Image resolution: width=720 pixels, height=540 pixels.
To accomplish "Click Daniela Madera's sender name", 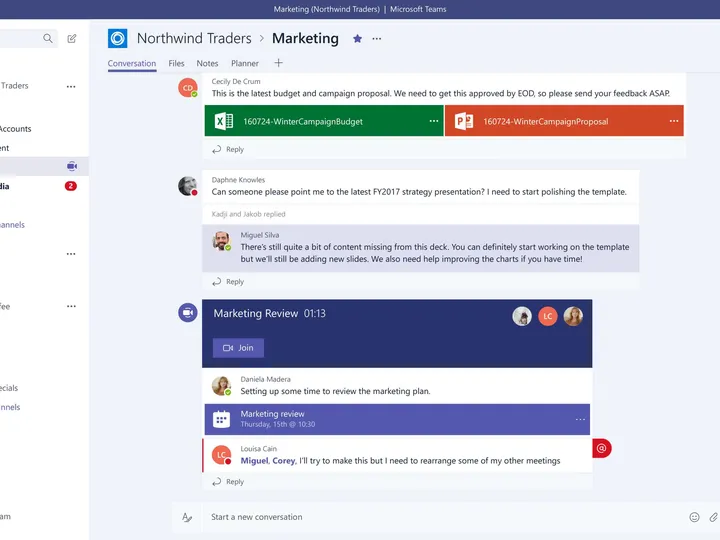I will pos(265,379).
